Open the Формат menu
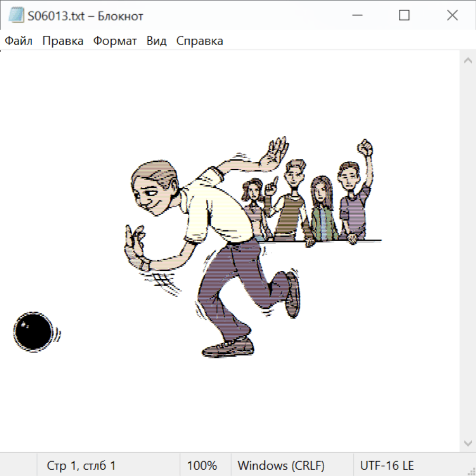The height and width of the screenshot is (476, 476). [115, 41]
